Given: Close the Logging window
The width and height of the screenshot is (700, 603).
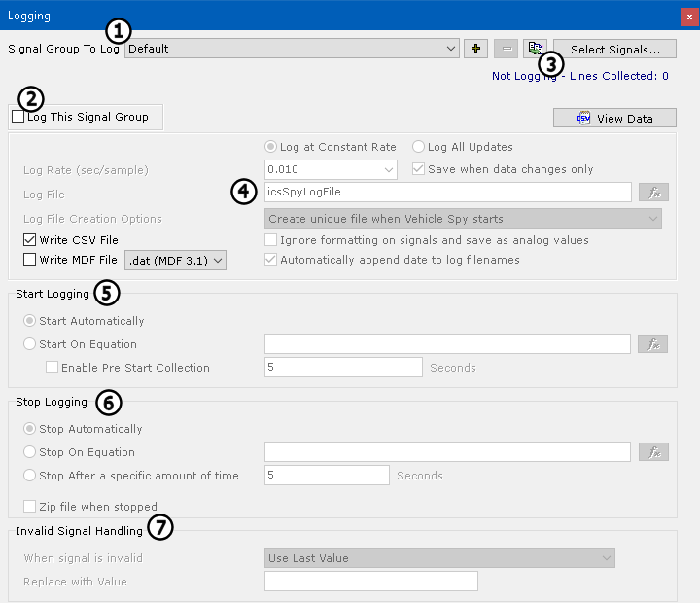Looking at the screenshot, I should (x=689, y=16).
